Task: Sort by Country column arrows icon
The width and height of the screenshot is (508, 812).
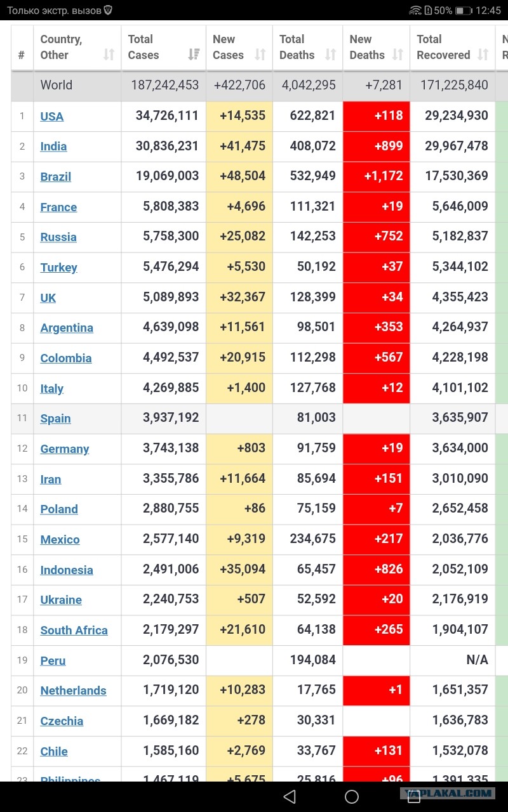Action: pos(109,55)
